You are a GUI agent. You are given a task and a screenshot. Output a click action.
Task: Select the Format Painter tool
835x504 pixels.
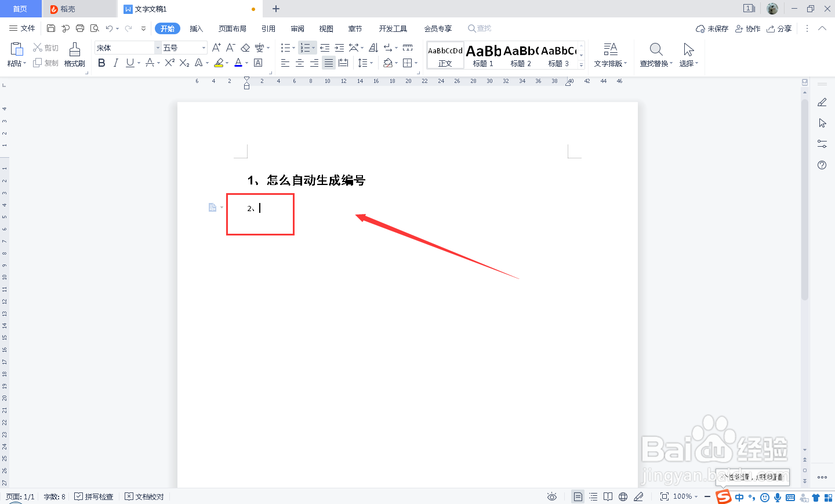click(74, 55)
